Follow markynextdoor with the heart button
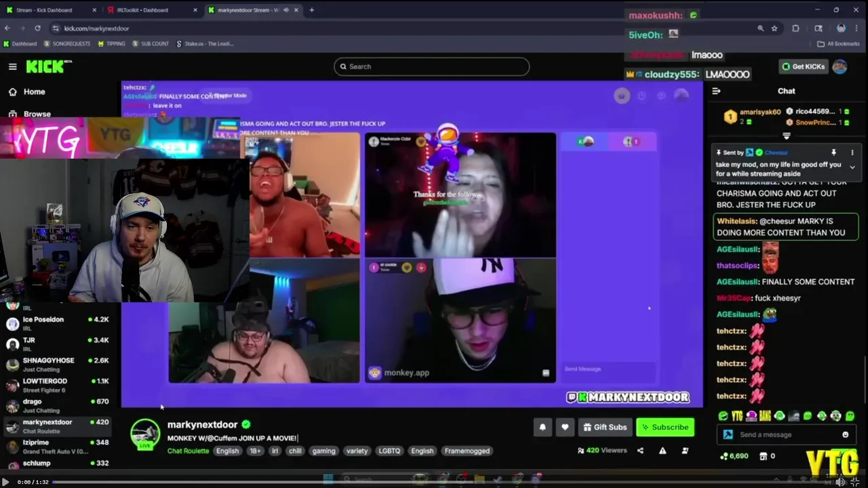The width and height of the screenshot is (868, 488). click(565, 427)
